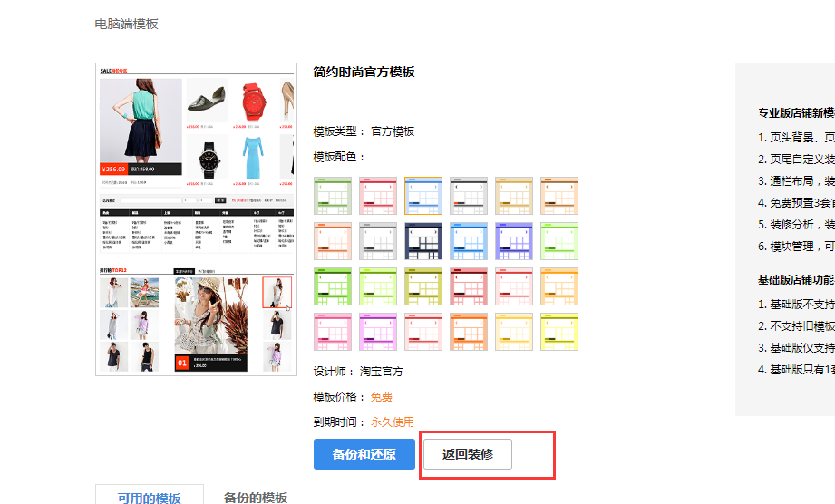Select the tan beige template color scheme
The image size is (835, 504).
[513, 196]
